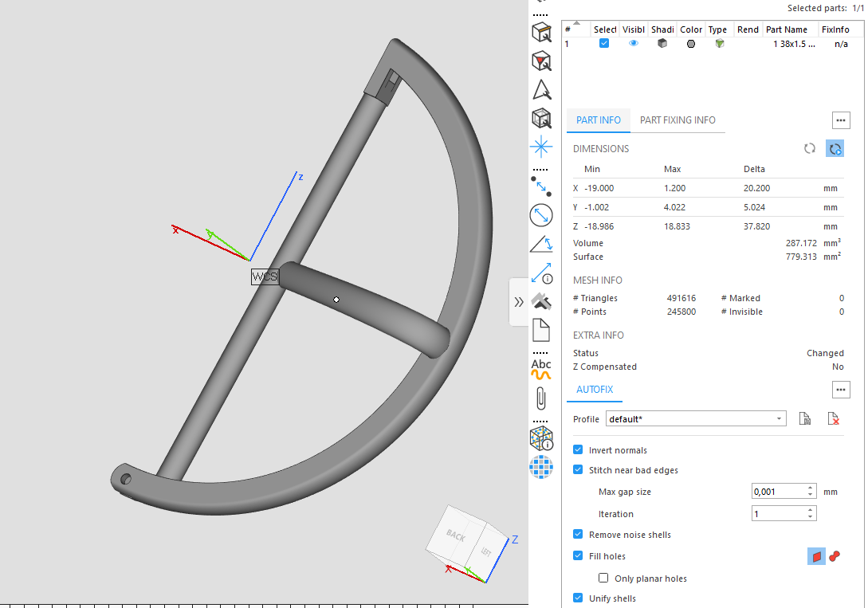Select the blue star point tool icon
868x608 pixels.
point(541,147)
